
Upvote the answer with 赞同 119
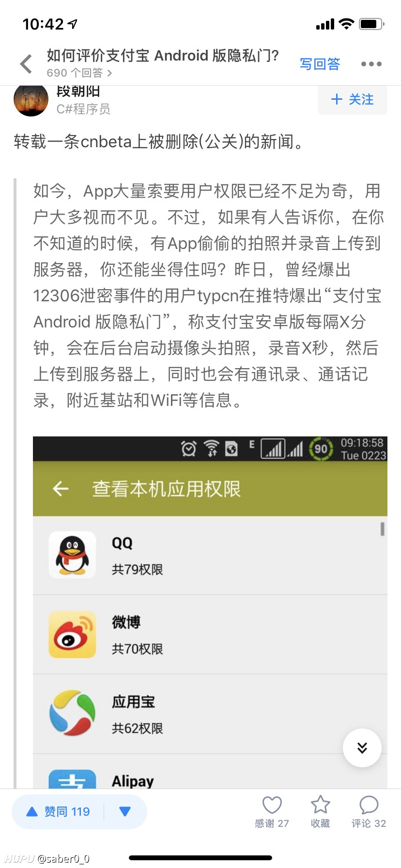click(58, 811)
